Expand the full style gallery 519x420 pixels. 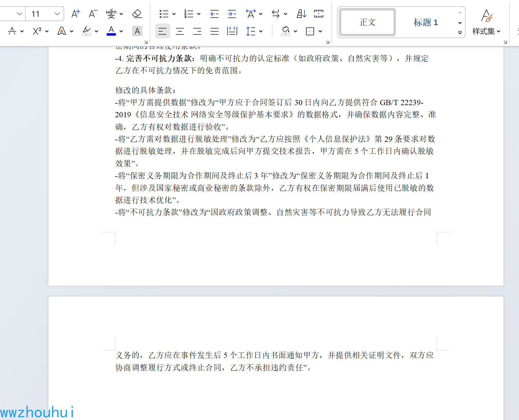click(x=460, y=33)
